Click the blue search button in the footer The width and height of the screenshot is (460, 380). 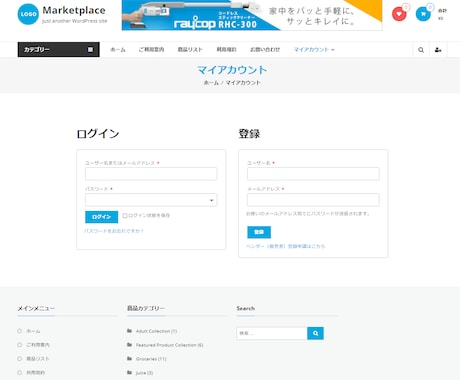tap(315, 333)
